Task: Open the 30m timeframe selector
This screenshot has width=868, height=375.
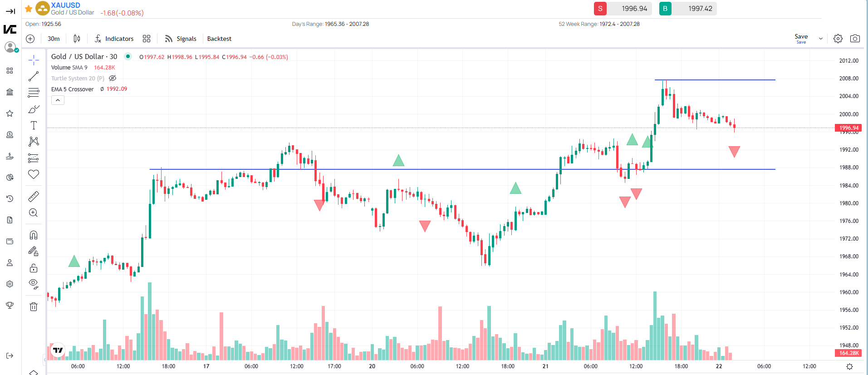Action: pyautogui.click(x=54, y=39)
